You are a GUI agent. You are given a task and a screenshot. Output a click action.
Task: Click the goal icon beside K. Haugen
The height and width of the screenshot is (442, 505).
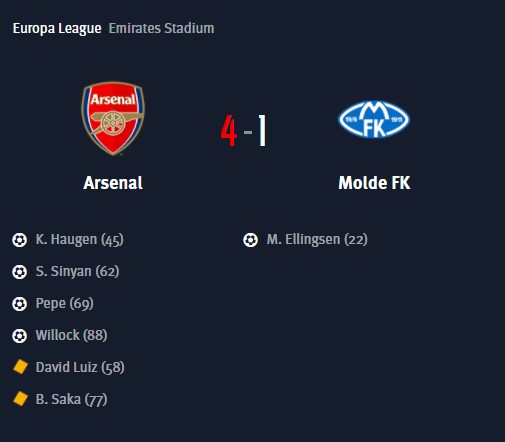(19, 240)
